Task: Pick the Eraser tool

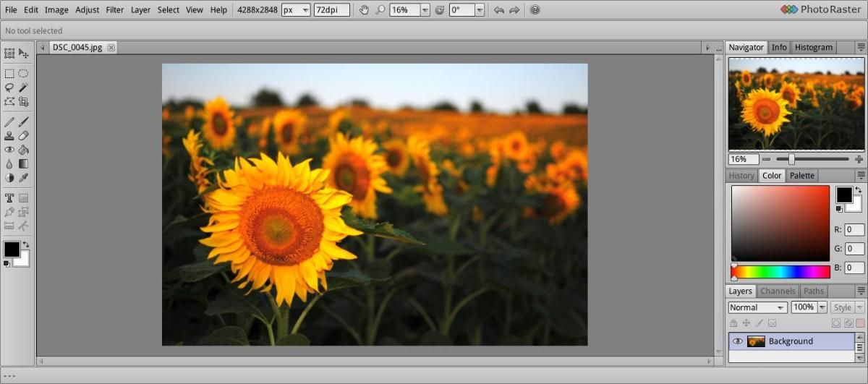Action: pos(23,135)
